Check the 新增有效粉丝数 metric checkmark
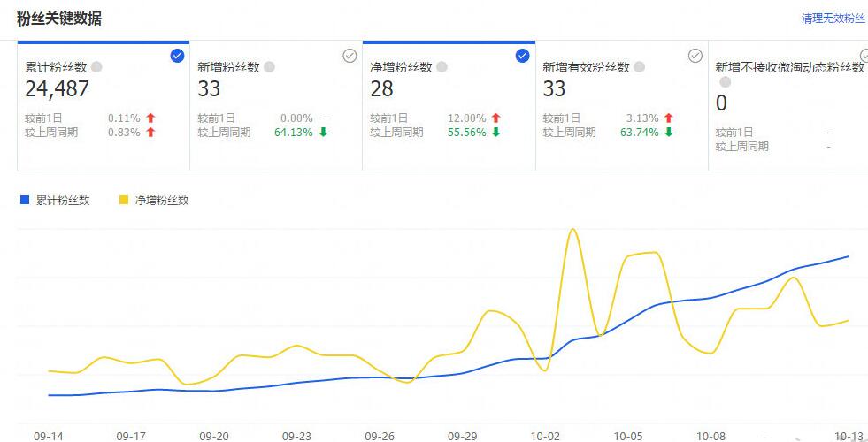 pos(695,56)
